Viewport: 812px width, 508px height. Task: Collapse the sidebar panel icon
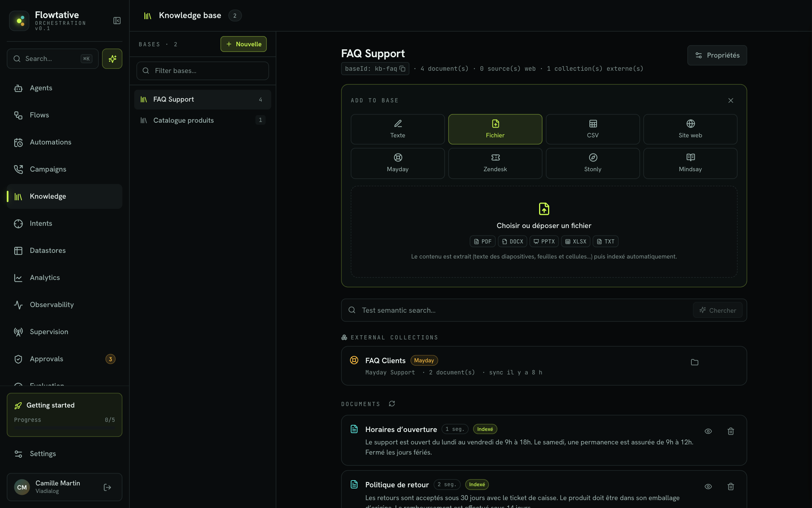coord(117,20)
